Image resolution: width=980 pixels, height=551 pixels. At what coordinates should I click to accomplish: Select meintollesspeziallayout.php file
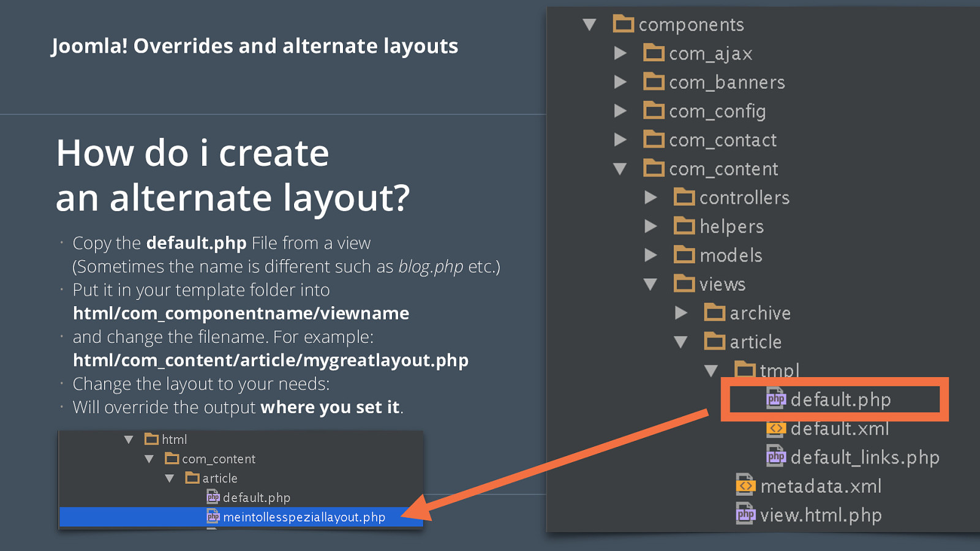304,517
